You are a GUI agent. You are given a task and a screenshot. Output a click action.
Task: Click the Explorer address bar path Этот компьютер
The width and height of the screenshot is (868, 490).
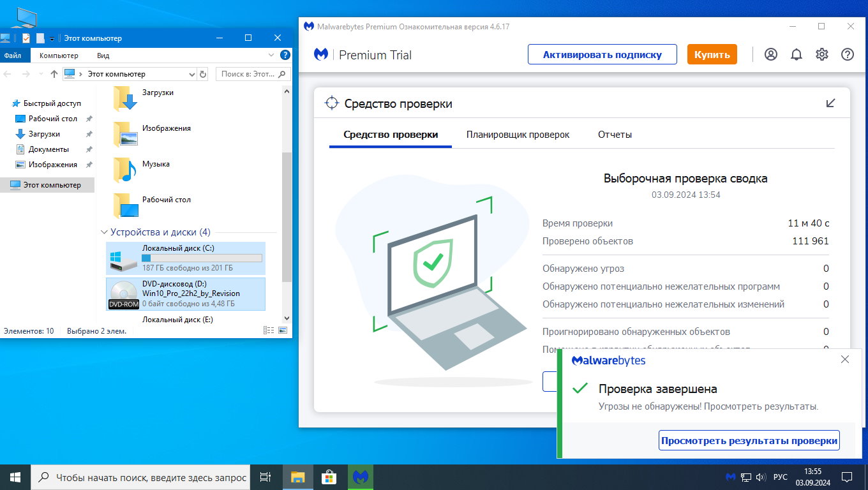tap(116, 74)
